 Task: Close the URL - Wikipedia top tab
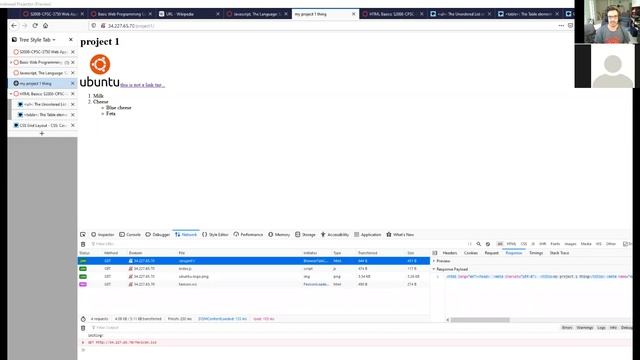(x=218, y=14)
